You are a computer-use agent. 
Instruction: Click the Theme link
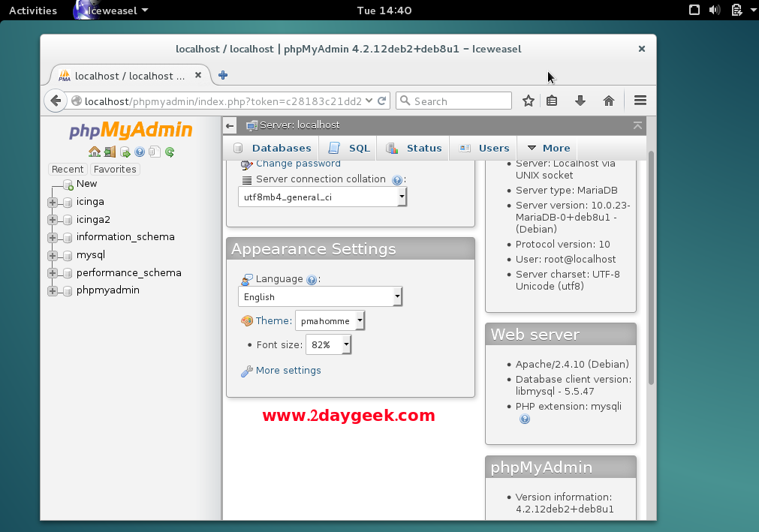coord(273,320)
